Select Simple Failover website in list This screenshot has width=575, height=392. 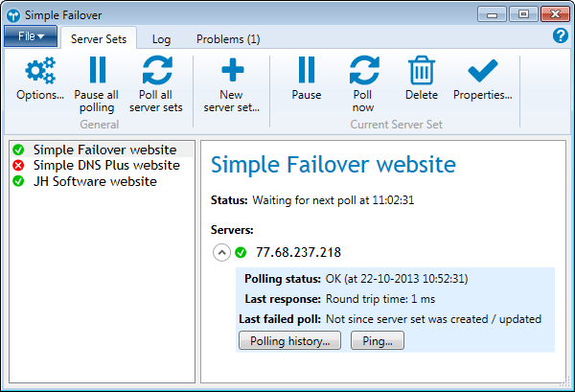104,150
